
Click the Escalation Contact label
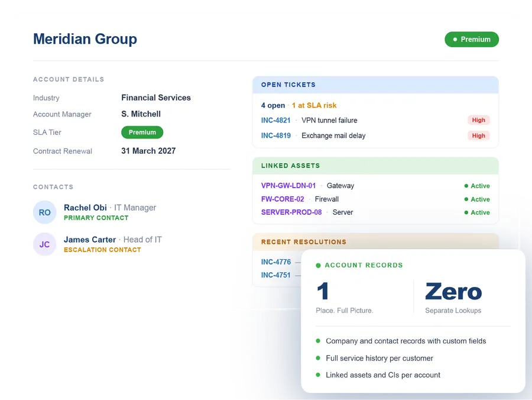102,250
